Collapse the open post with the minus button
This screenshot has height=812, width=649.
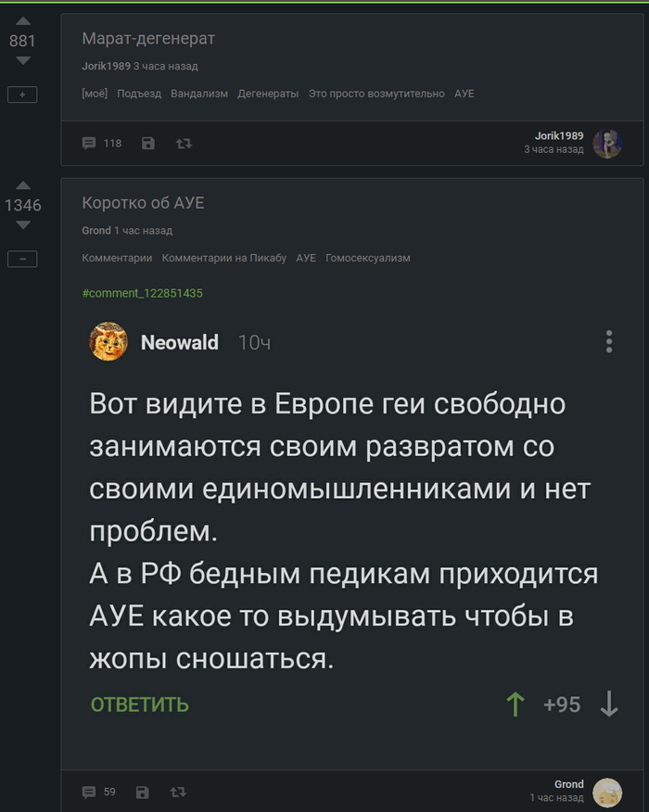22,259
